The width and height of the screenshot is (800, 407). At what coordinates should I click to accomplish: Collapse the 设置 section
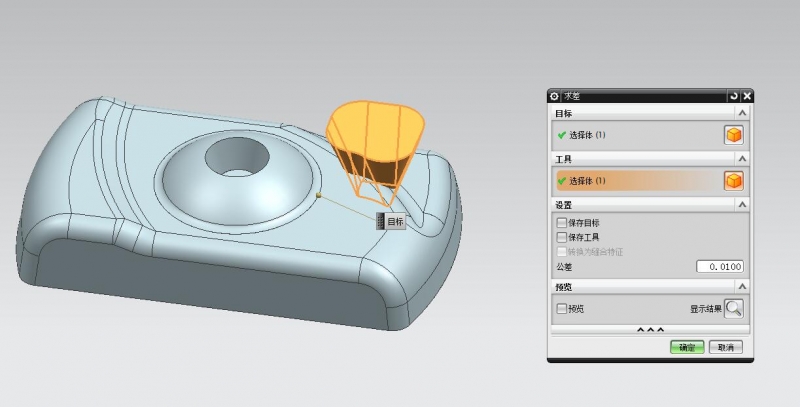pyautogui.click(x=742, y=204)
